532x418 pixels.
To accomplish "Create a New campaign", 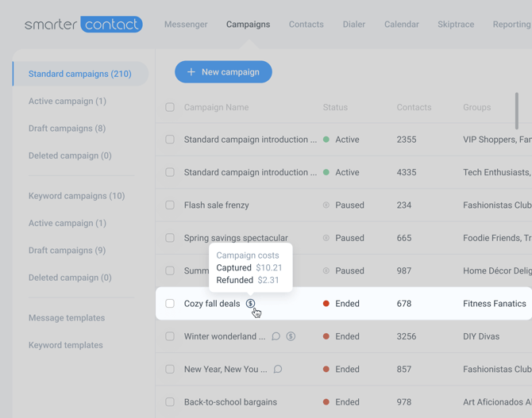I will 223,72.
